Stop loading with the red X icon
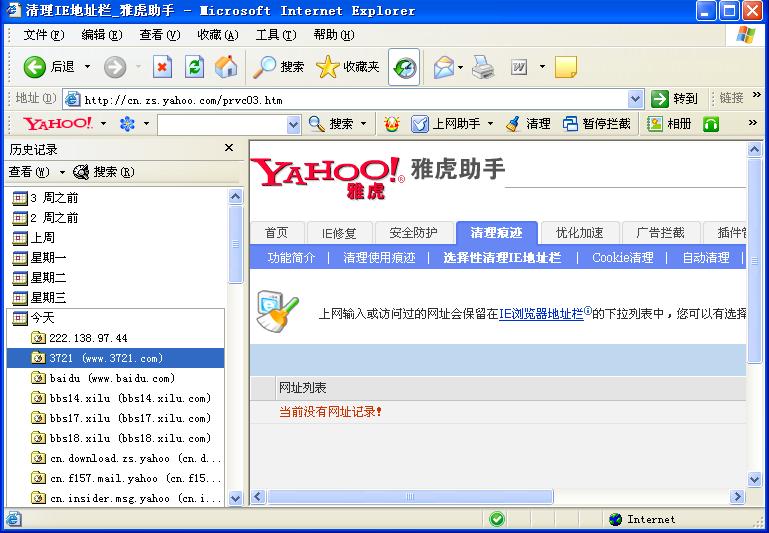Screen dimensions: 769x533 pyautogui.click(x=162, y=67)
